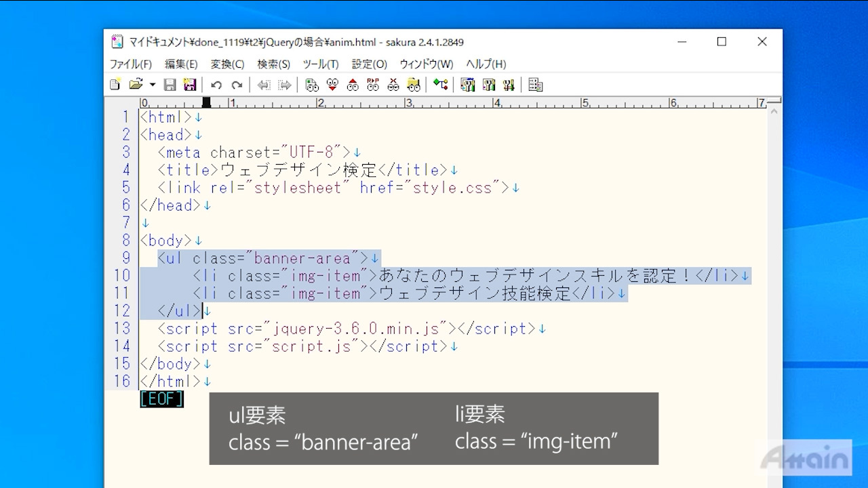Clear search marks with the X icon
This screenshot has height=488, width=868.
tap(393, 85)
